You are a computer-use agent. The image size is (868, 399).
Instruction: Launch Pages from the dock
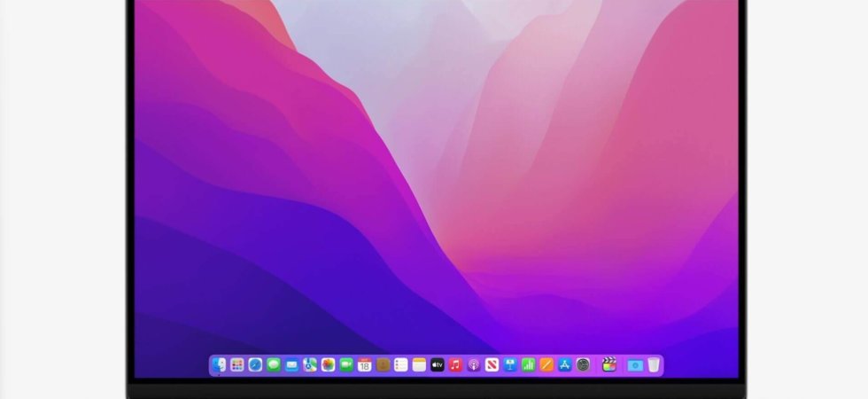(x=546, y=364)
